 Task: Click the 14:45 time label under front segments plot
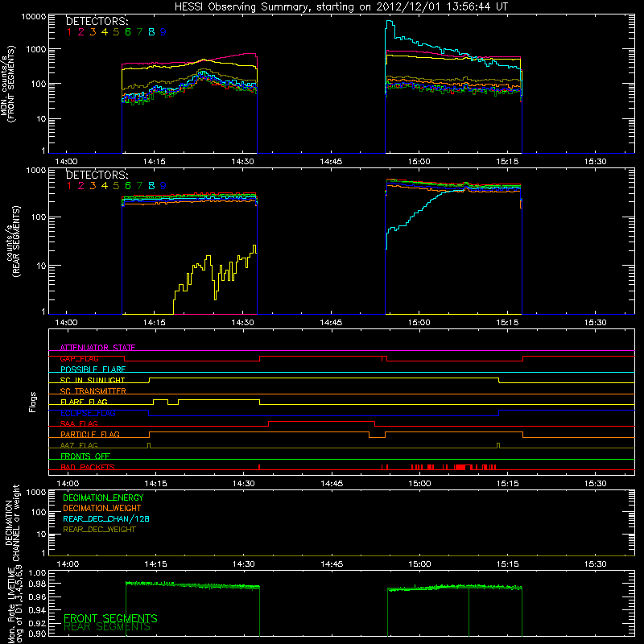pyautogui.click(x=331, y=162)
